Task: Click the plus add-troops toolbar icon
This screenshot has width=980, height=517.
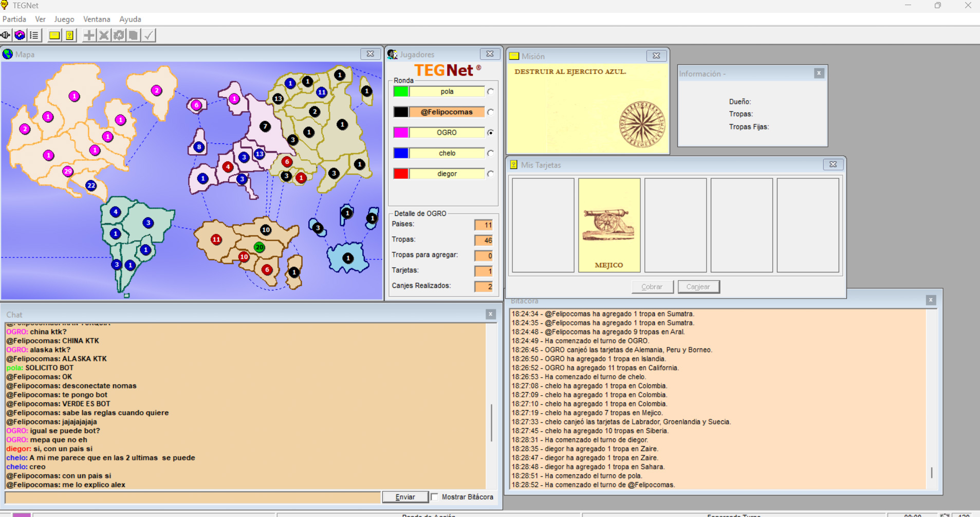Action: coord(89,35)
